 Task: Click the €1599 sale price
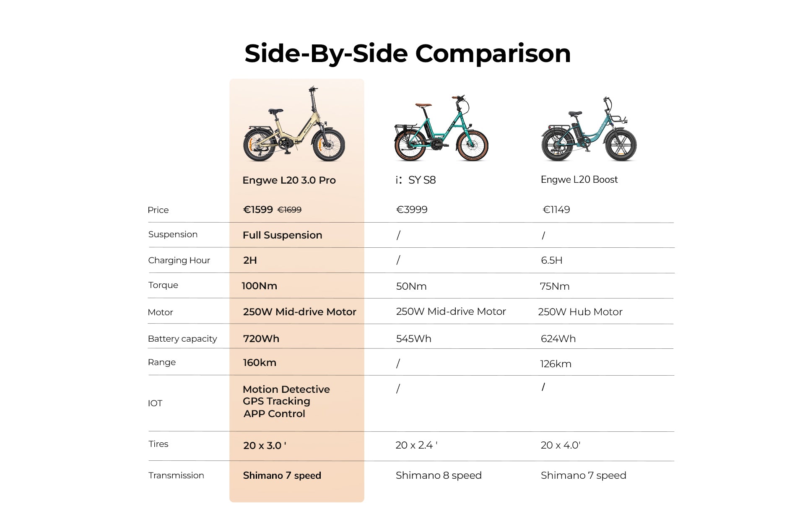point(258,210)
